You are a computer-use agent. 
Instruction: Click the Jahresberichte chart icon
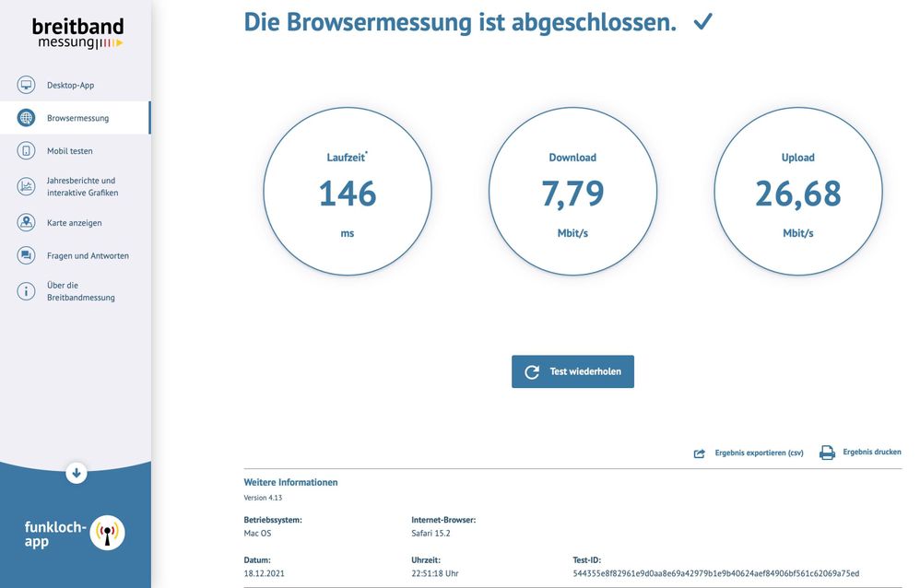coord(25,186)
